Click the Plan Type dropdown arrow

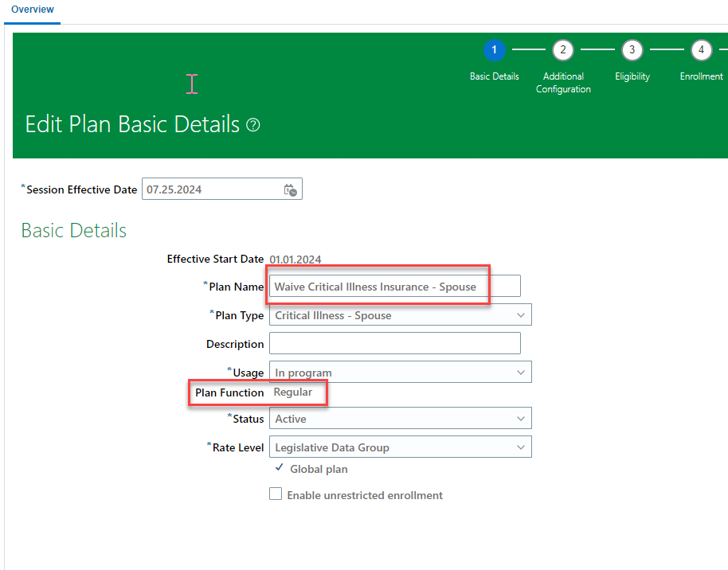[523, 314]
